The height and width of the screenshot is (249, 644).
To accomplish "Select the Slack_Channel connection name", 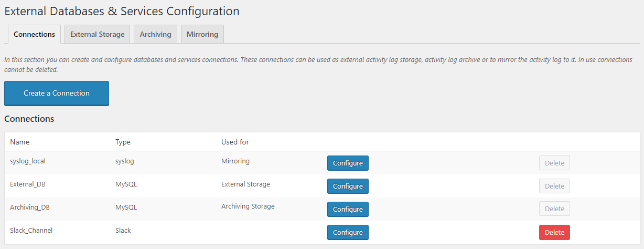I will (31, 231).
